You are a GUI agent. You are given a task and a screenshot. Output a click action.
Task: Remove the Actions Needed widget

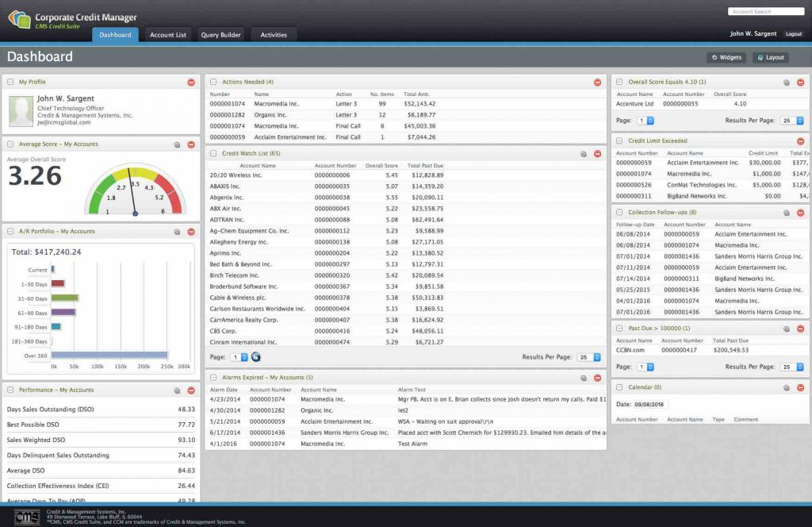[x=598, y=83]
